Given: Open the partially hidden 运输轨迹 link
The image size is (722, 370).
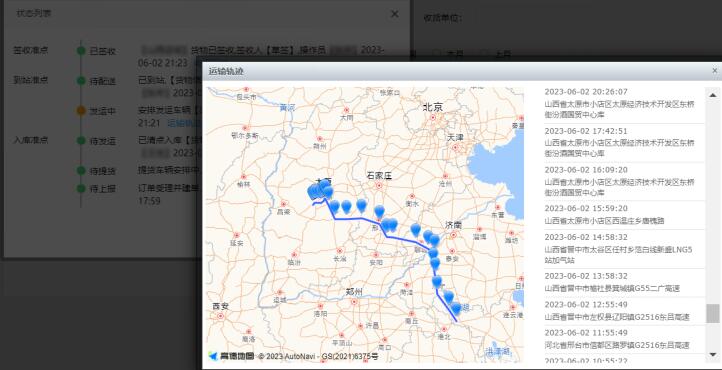Looking at the screenshot, I should [184, 123].
